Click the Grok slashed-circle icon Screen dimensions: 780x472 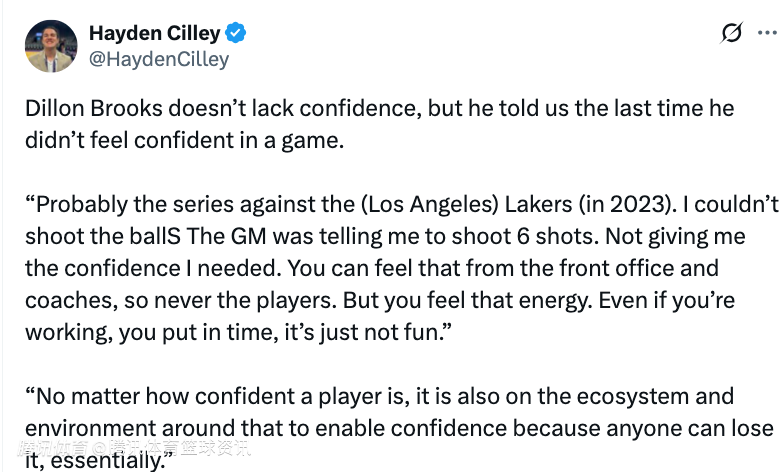(732, 33)
